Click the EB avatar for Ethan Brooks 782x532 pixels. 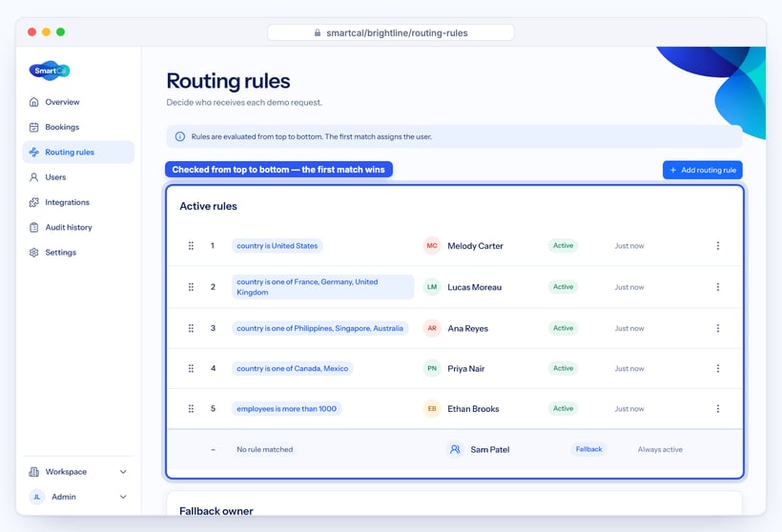click(432, 409)
